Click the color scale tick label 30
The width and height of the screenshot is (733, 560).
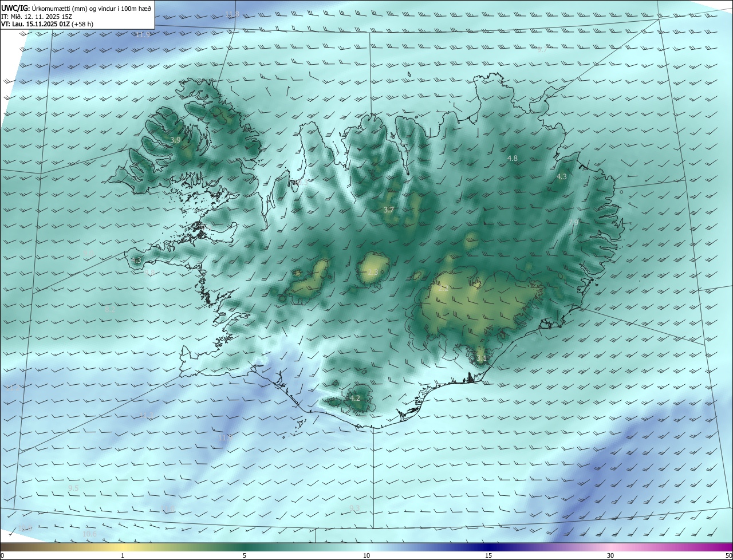[610, 555]
